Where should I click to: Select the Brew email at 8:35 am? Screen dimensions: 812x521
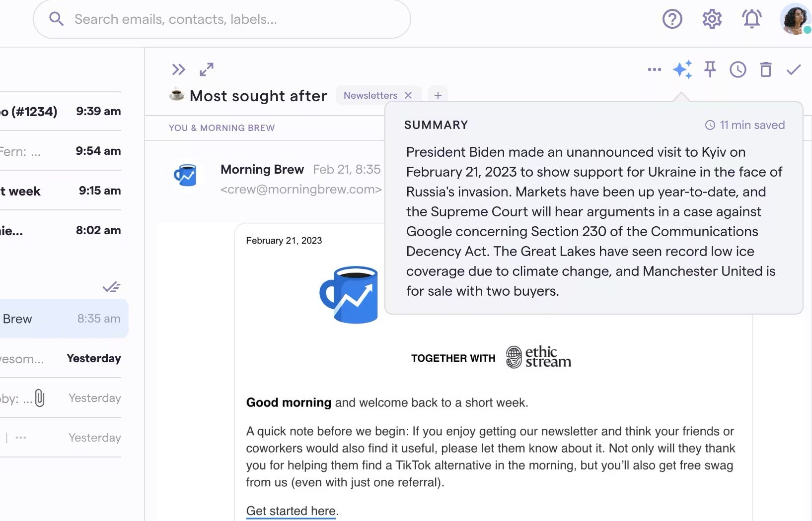click(x=64, y=319)
